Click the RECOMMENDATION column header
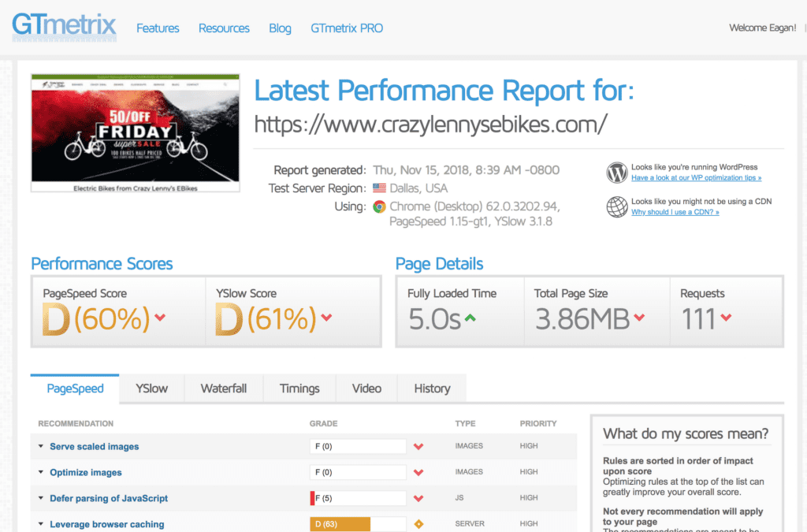This screenshot has height=532, width=807. point(76,423)
